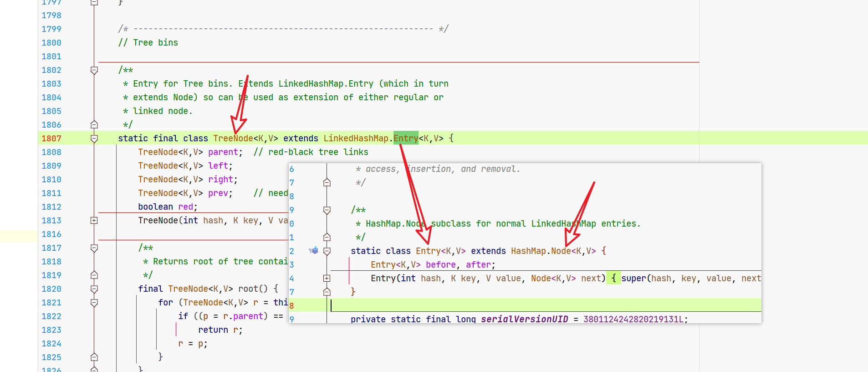Collapse the Javadoc fold at line 1802
Viewport: 868px width, 372px height.
point(94,70)
